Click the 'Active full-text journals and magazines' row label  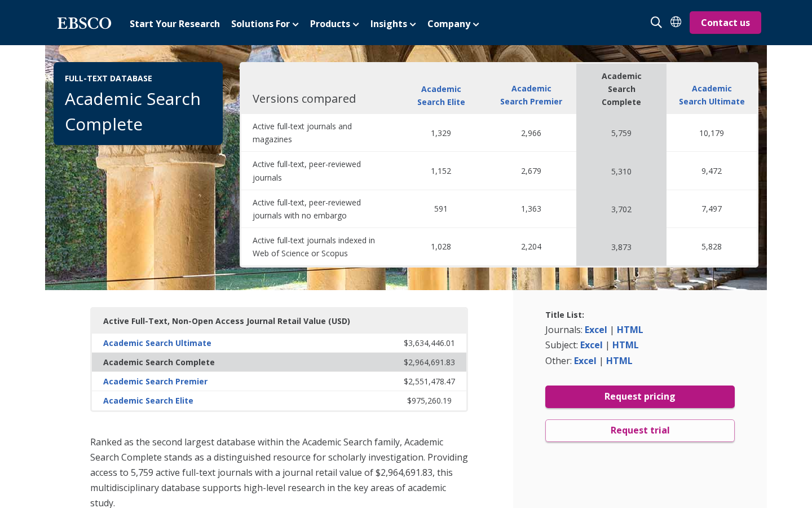(x=302, y=133)
